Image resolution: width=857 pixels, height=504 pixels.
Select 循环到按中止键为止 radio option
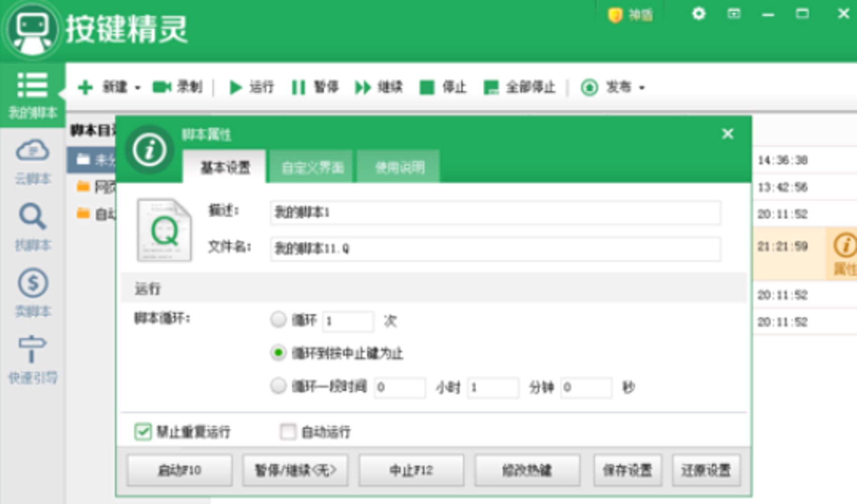278,353
